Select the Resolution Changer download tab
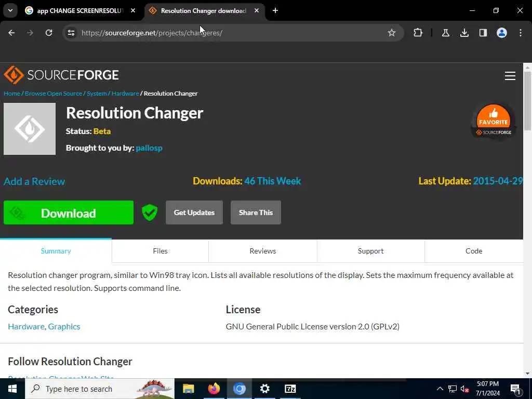The height and width of the screenshot is (399, 532). click(x=204, y=10)
